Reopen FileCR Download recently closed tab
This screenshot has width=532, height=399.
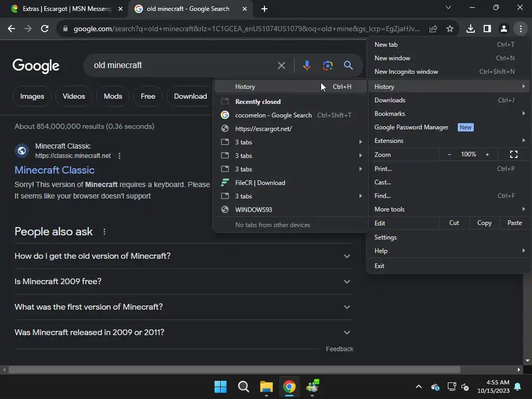(291, 182)
